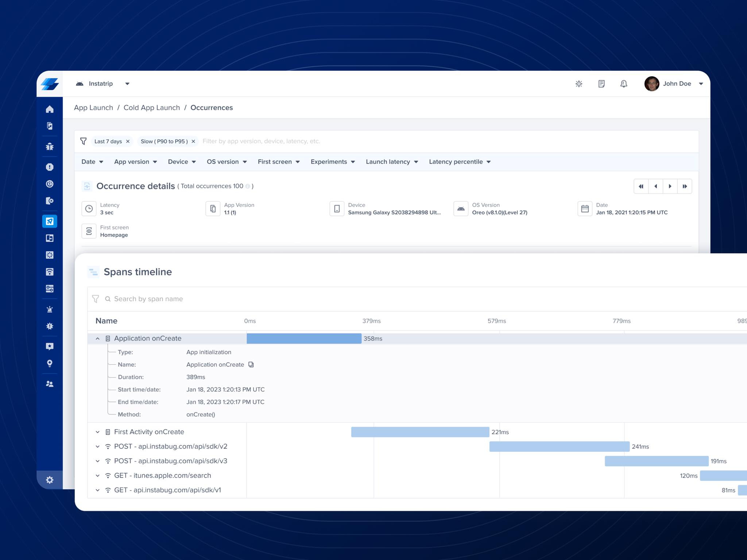Dismiss the Slow P90 to P95 filter
747x560 pixels.
click(193, 141)
